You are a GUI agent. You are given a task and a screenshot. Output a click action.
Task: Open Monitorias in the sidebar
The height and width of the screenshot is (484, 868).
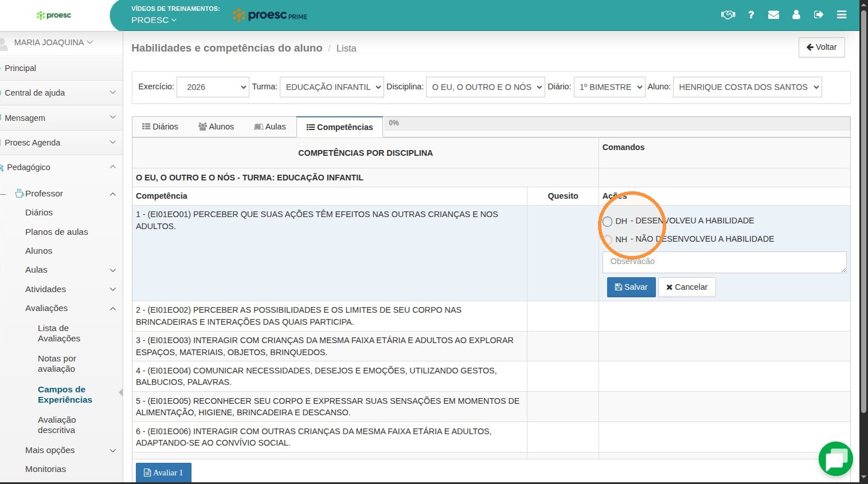pyautogui.click(x=46, y=469)
